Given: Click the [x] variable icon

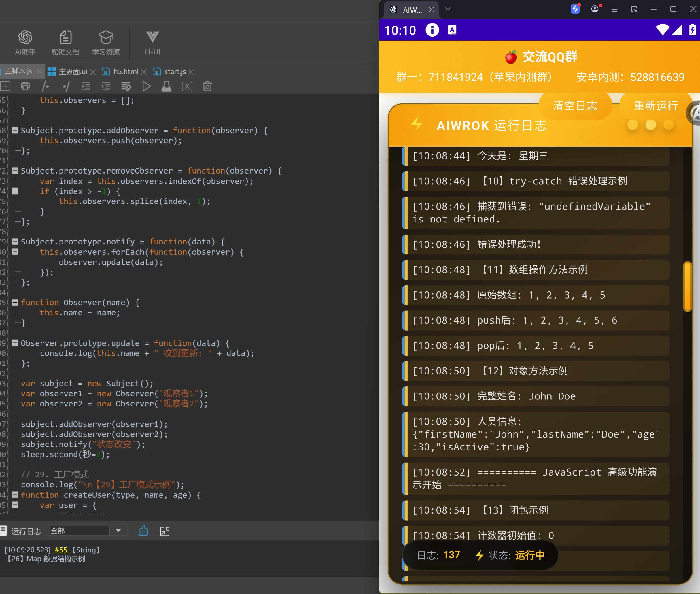Looking at the screenshot, I should pyautogui.click(x=187, y=86).
